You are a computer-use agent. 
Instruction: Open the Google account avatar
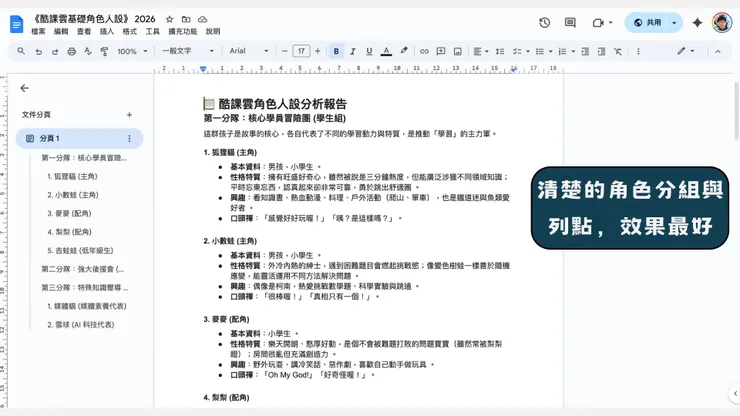(722, 23)
